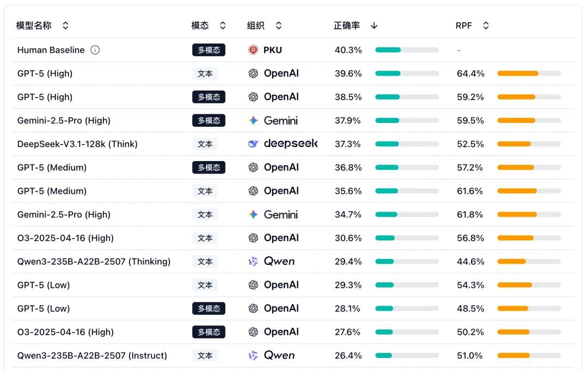The width and height of the screenshot is (588, 371).
Task: Toggle descending sort on the 正确率 column
Action: 373,25
